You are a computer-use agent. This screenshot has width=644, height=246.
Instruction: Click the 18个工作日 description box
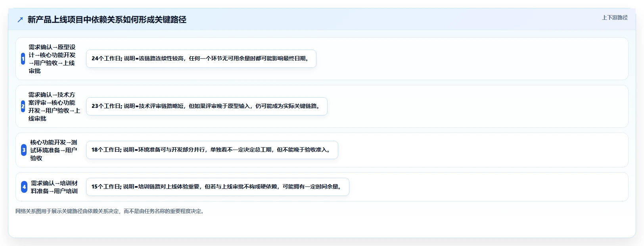[x=212, y=150]
